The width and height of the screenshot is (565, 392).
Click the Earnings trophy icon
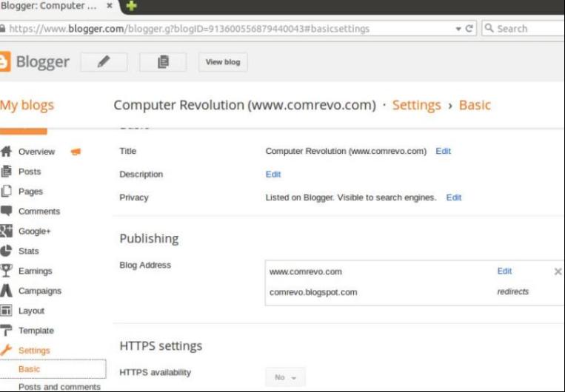(x=6, y=271)
